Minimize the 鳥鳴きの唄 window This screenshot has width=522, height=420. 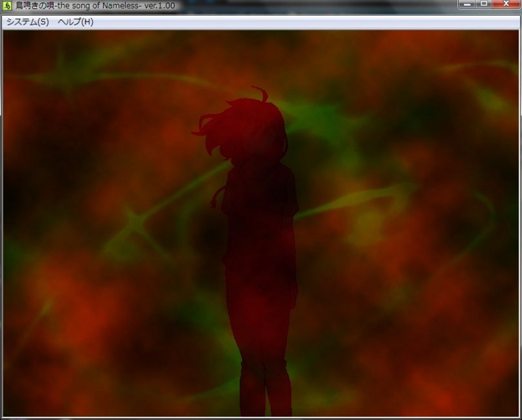(x=467, y=5)
